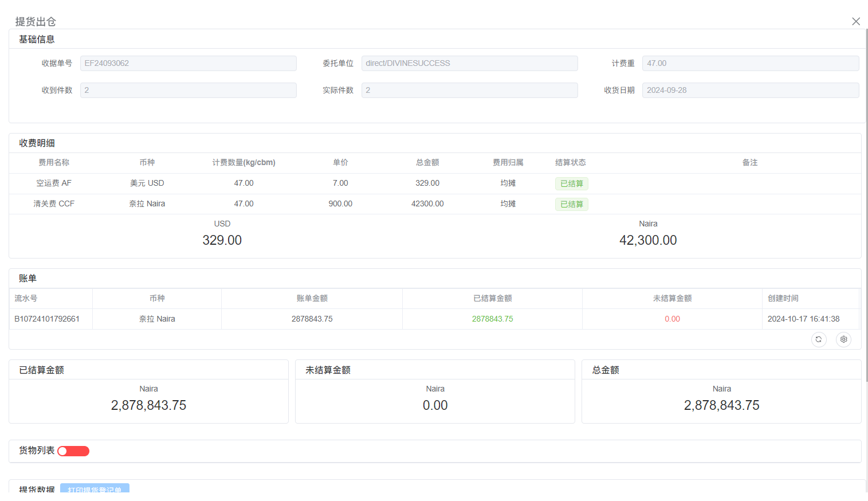Select the 清关费 CCF fee name
The height and width of the screenshot is (501, 868).
pyautogui.click(x=54, y=203)
